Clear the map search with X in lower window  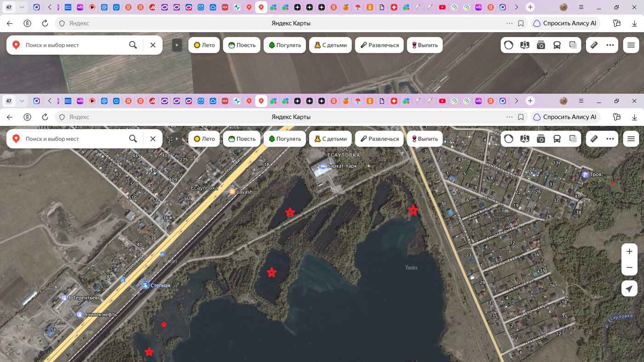153,139
